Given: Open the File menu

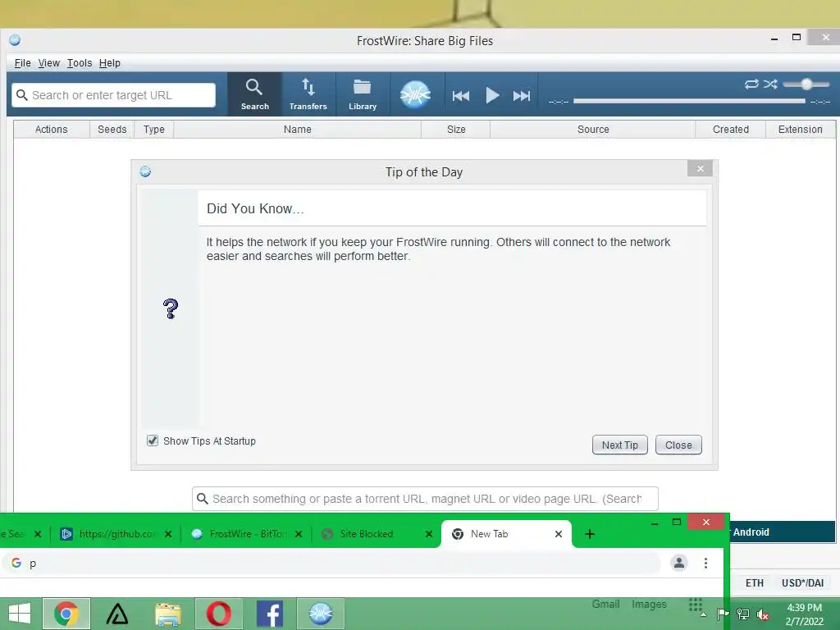Looking at the screenshot, I should click(x=22, y=63).
